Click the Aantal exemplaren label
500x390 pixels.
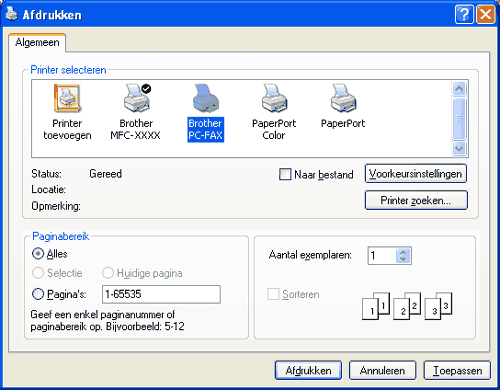[310, 255]
